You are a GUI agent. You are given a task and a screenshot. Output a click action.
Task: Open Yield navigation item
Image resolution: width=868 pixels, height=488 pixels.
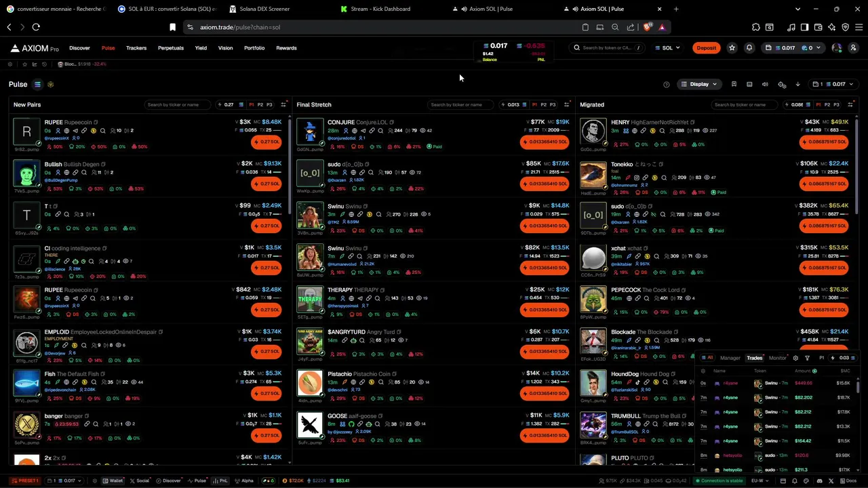click(x=201, y=48)
